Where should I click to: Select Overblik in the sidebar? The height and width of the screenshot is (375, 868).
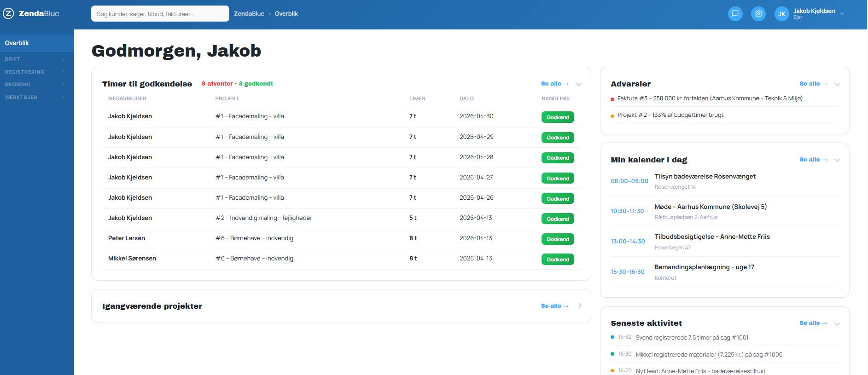[37, 43]
